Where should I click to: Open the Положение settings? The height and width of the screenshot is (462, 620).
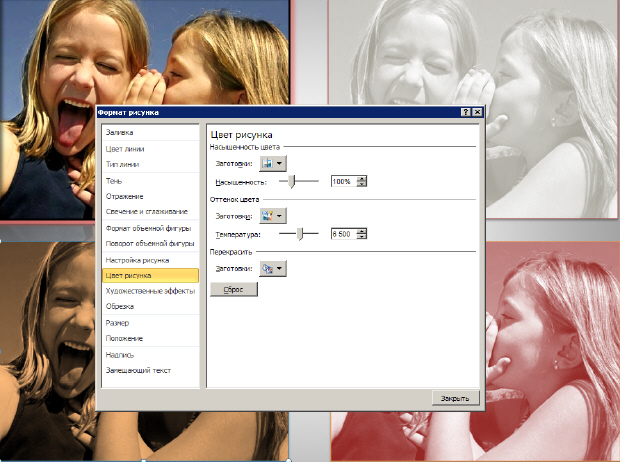(150, 339)
